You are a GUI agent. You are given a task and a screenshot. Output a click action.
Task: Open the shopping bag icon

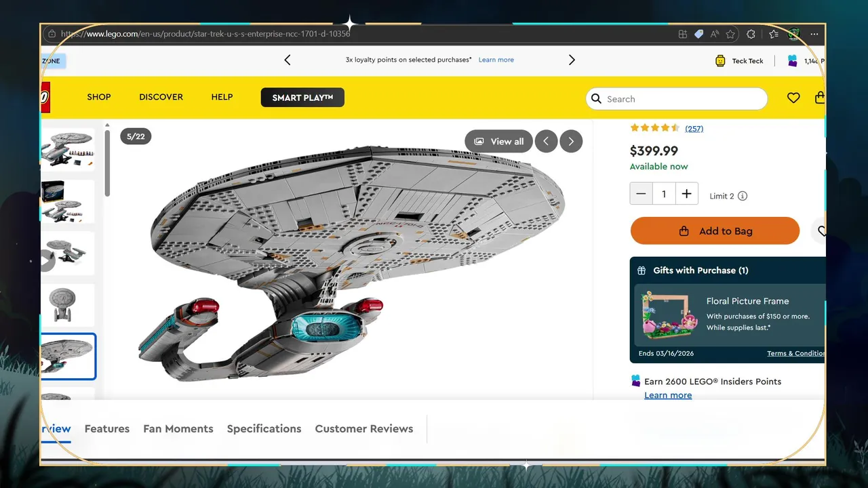820,98
